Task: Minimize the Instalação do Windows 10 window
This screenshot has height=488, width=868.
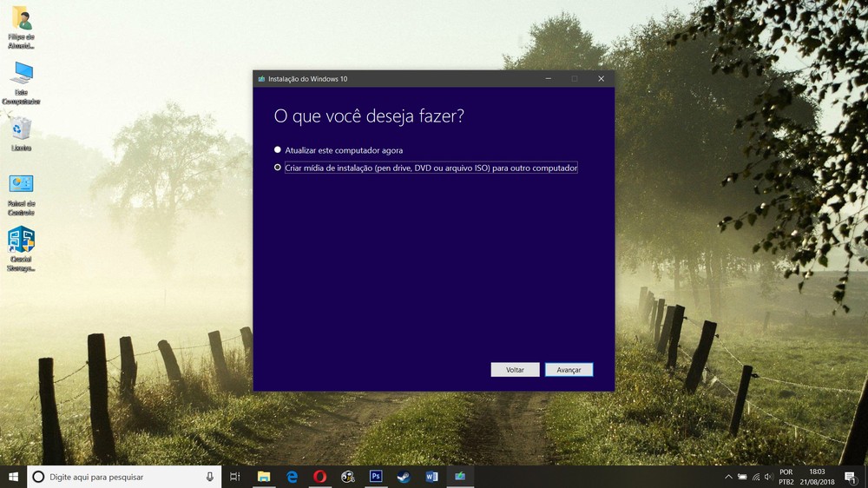Action: click(548, 79)
